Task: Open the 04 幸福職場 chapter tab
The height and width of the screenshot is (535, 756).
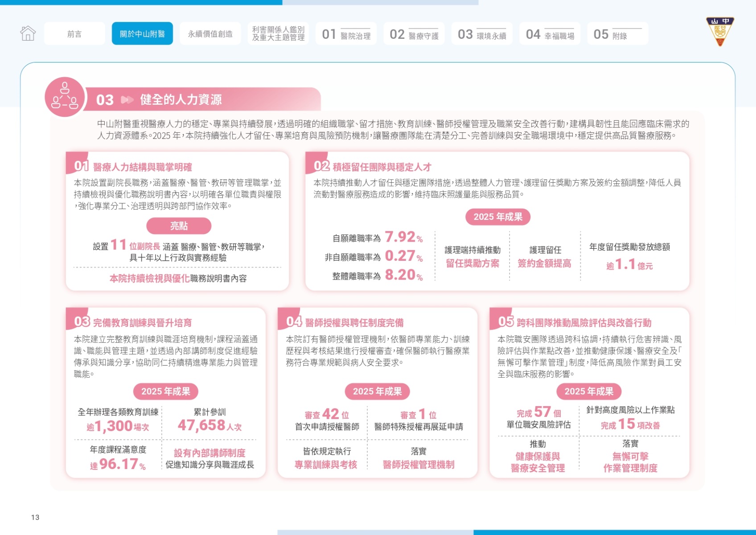Action: [550, 34]
